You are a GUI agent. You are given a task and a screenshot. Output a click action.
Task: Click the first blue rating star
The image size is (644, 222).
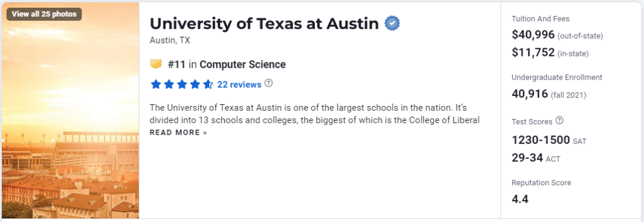tap(156, 85)
